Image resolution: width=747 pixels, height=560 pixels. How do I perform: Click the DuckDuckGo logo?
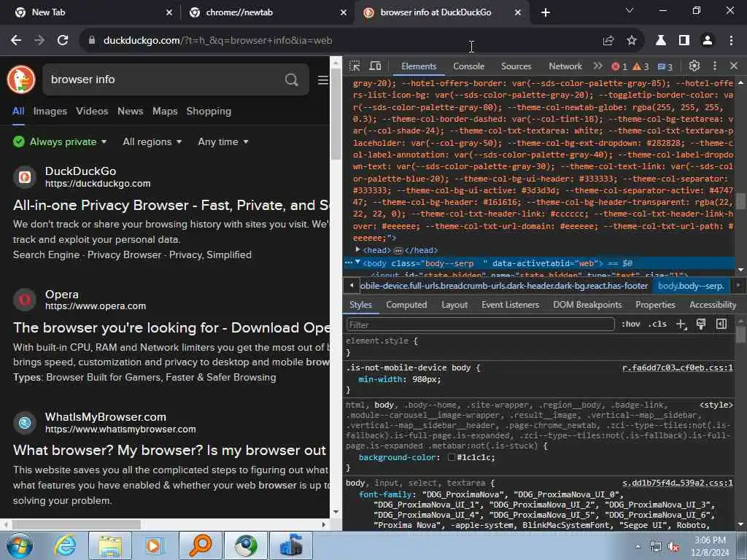coord(21,79)
